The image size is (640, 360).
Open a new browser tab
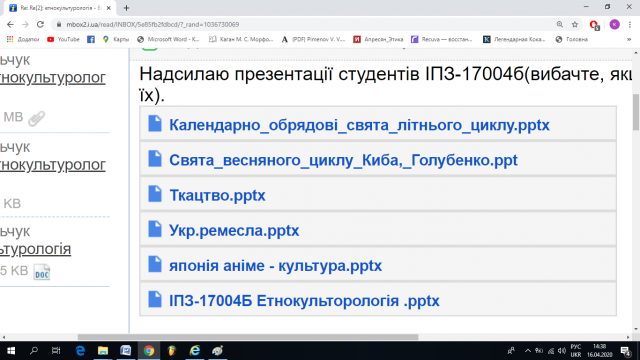coord(126,8)
